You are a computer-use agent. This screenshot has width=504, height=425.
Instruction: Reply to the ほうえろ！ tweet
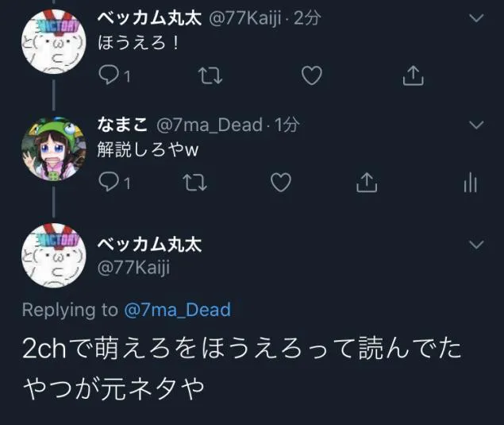click(108, 75)
